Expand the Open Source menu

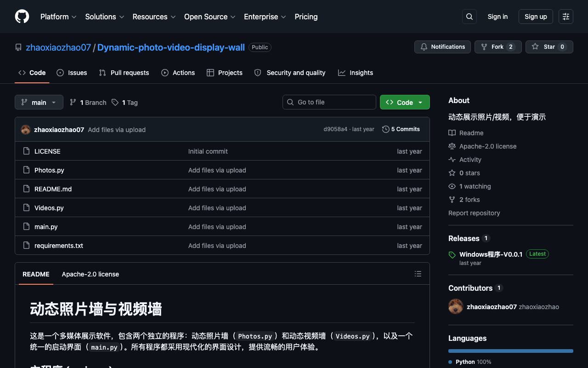pos(210,17)
